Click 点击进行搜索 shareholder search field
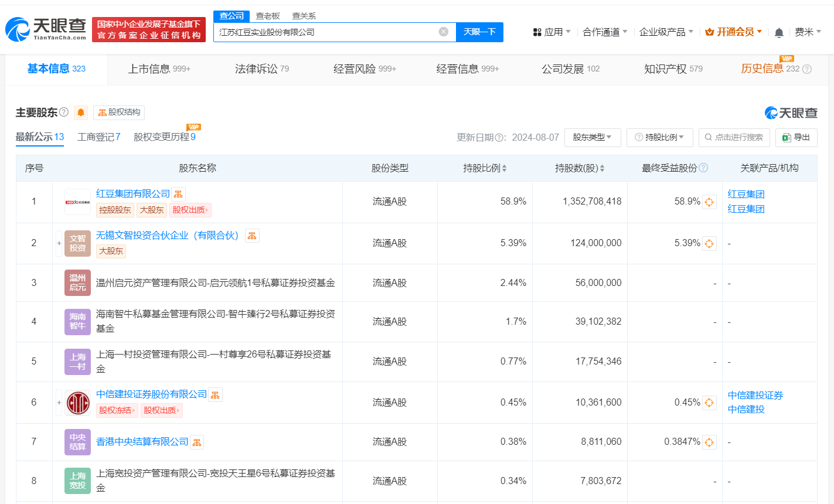Image resolution: width=834 pixels, height=504 pixels. [734, 137]
